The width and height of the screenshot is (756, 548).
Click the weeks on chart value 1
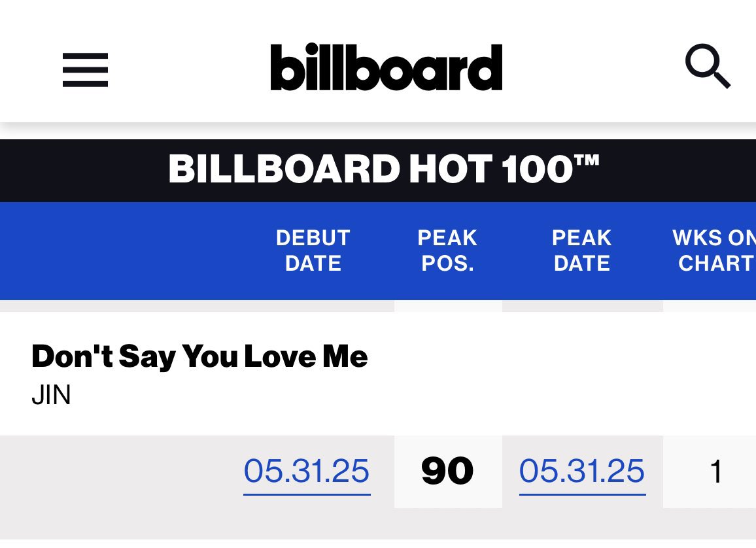click(x=716, y=472)
